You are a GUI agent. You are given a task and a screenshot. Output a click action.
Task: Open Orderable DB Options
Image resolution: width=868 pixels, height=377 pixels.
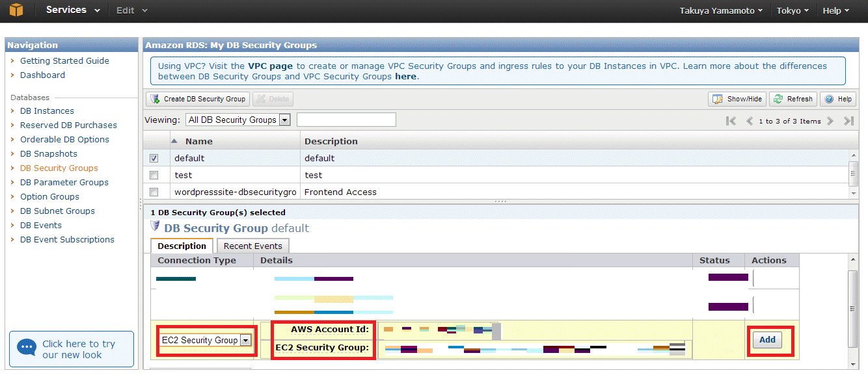(64, 140)
